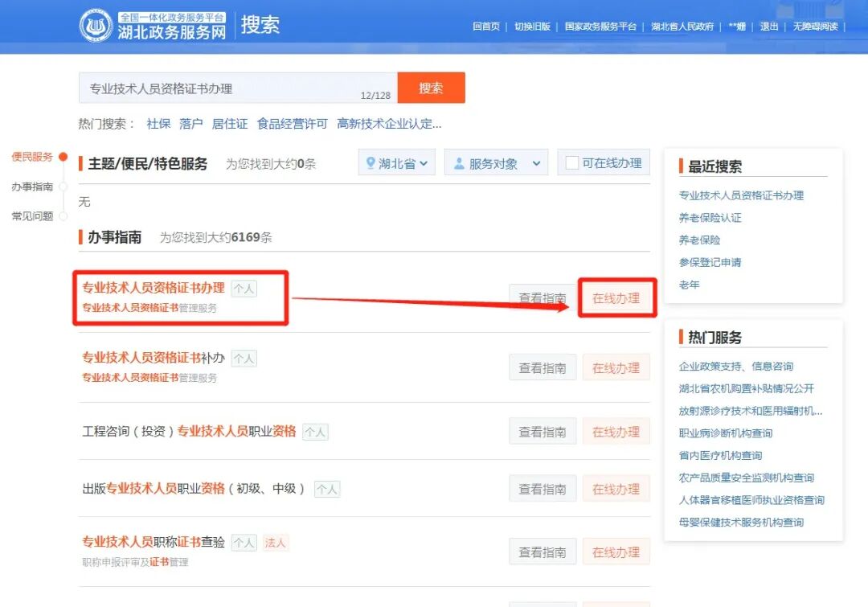Click recent search 老年
Image resolution: width=868 pixels, height=607 pixels.
coord(690,285)
